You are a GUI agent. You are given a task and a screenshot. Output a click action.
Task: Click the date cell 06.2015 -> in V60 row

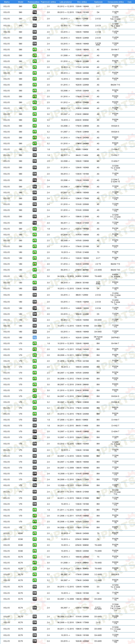point(65,270)
